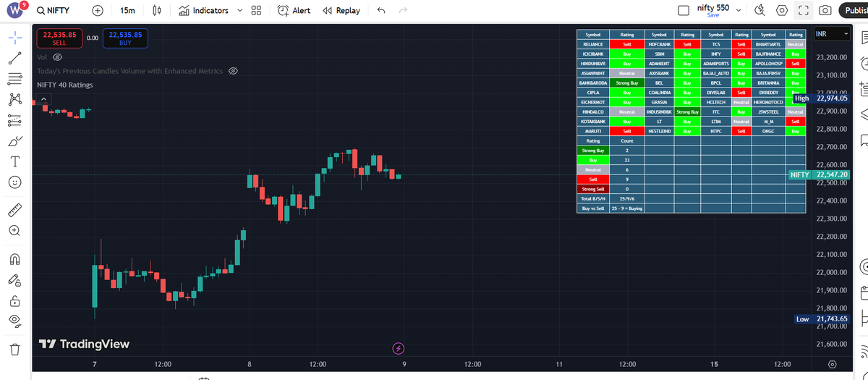
Task: Click the Save layout link
Action: 713,15
